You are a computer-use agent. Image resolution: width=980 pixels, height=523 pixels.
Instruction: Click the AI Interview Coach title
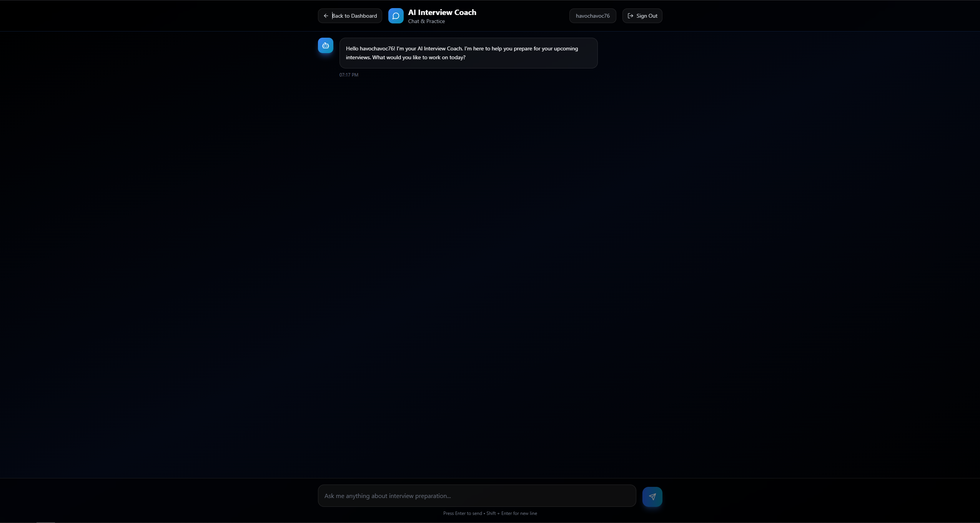tap(442, 12)
